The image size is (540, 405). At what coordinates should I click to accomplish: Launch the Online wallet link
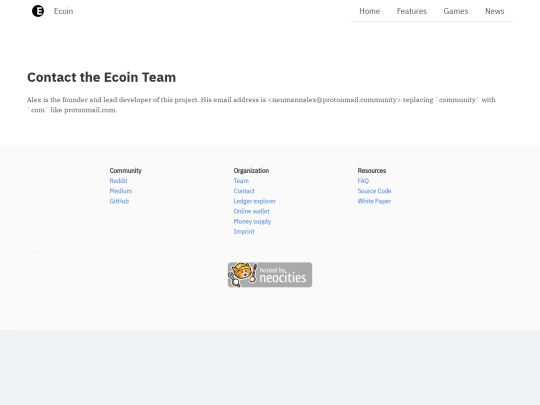point(251,211)
